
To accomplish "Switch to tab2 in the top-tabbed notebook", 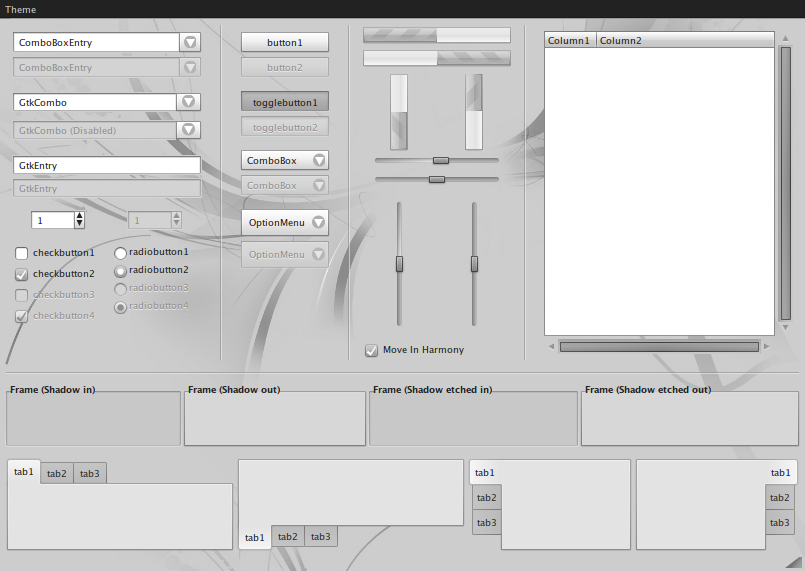I will (x=56, y=473).
